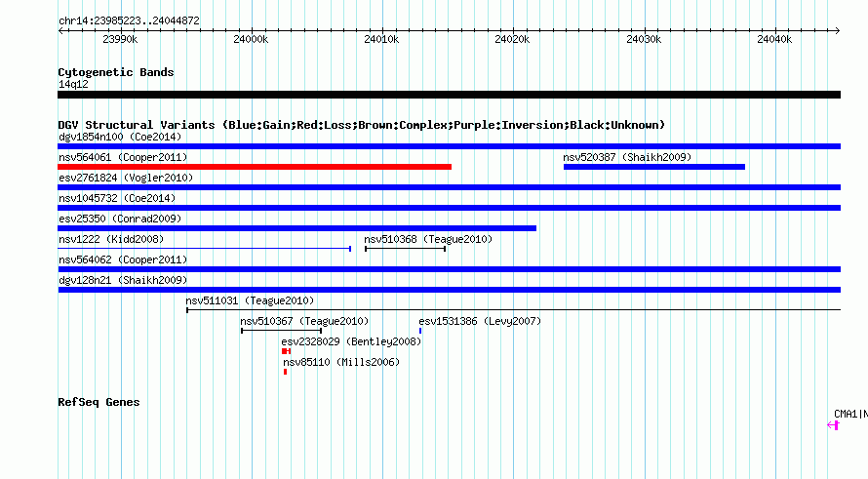The height and width of the screenshot is (479, 868).
Task: Click the 24040k ruler position
Action: point(774,39)
